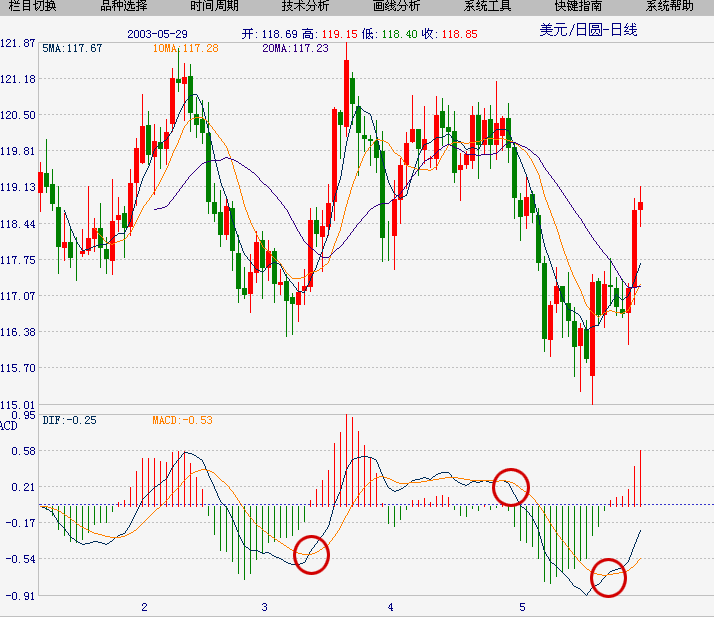Click the close price value 118.85
The height and width of the screenshot is (617, 714).
tap(459, 34)
